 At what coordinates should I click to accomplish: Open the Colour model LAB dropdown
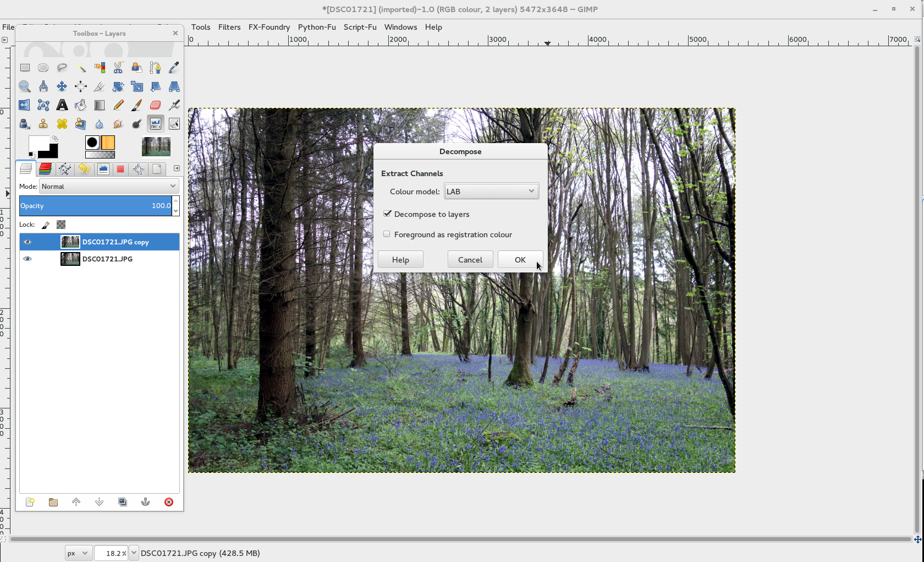click(x=491, y=192)
